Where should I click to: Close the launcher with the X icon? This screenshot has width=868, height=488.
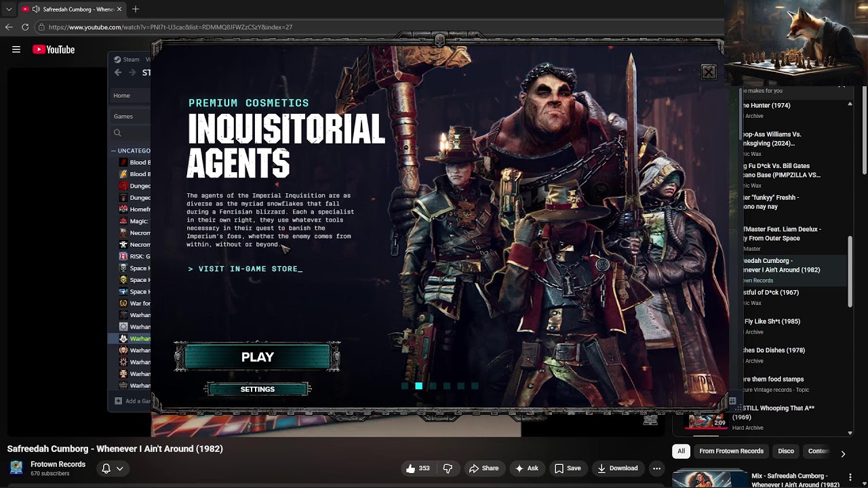pyautogui.click(x=709, y=72)
